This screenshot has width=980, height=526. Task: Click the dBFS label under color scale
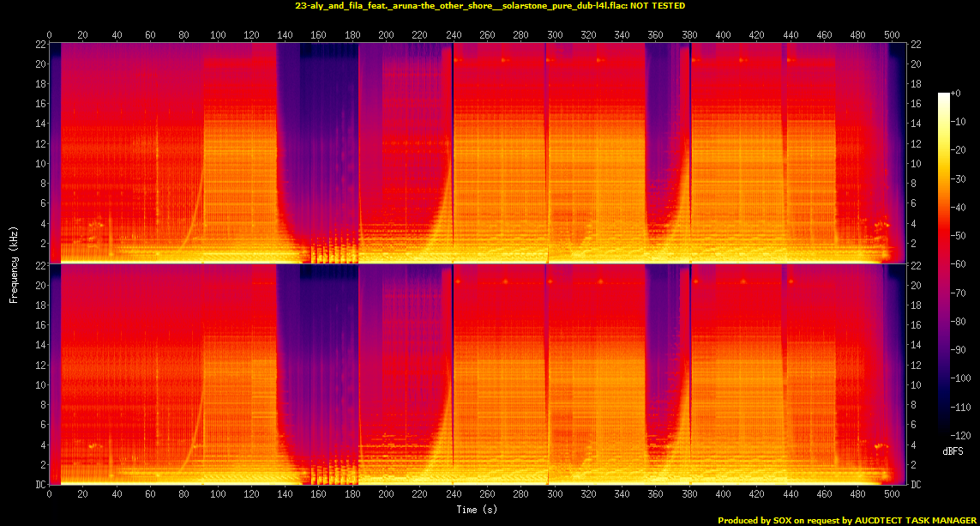pos(952,450)
